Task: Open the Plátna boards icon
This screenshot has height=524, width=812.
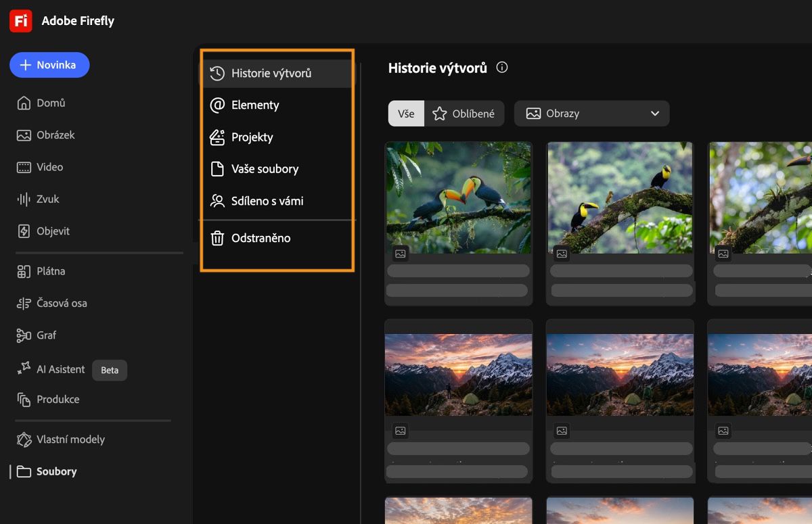Action: (x=24, y=271)
